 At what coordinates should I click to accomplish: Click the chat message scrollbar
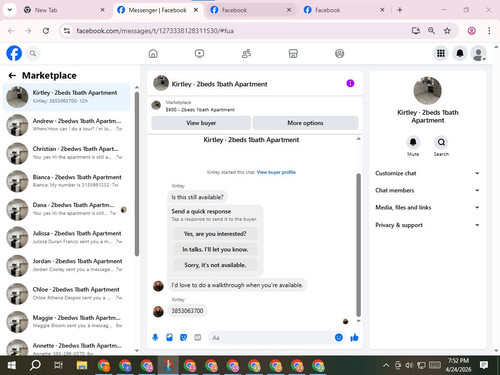pos(359,245)
